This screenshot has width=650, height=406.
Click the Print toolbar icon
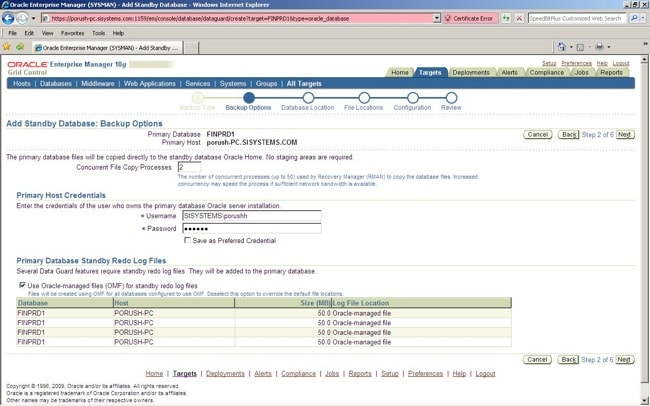(599, 47)
